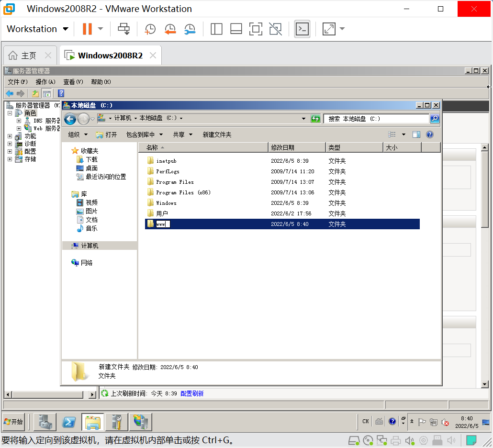493x448 pixels.
Task: Click the Explorer back navigation button
Action: (70, 119)
